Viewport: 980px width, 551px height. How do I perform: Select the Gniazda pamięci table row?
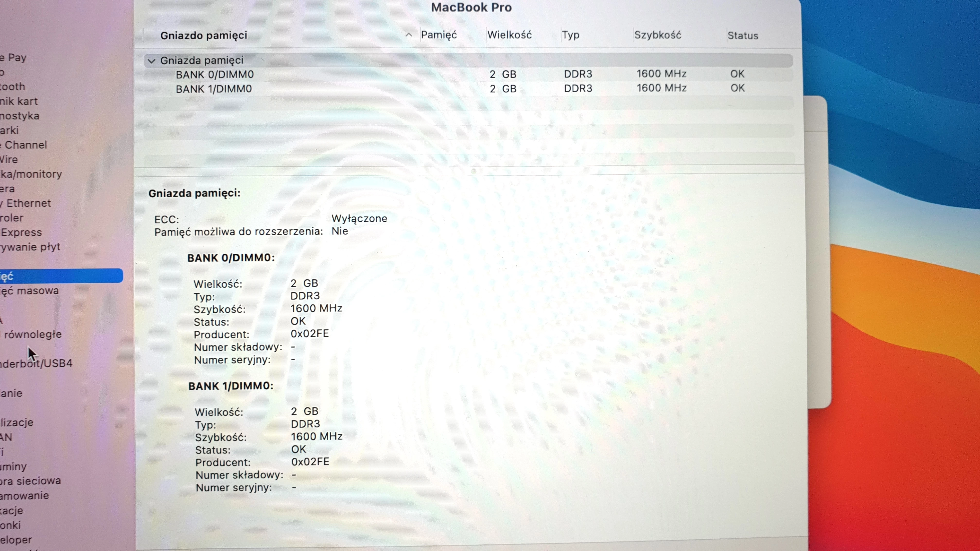(468, 60)
